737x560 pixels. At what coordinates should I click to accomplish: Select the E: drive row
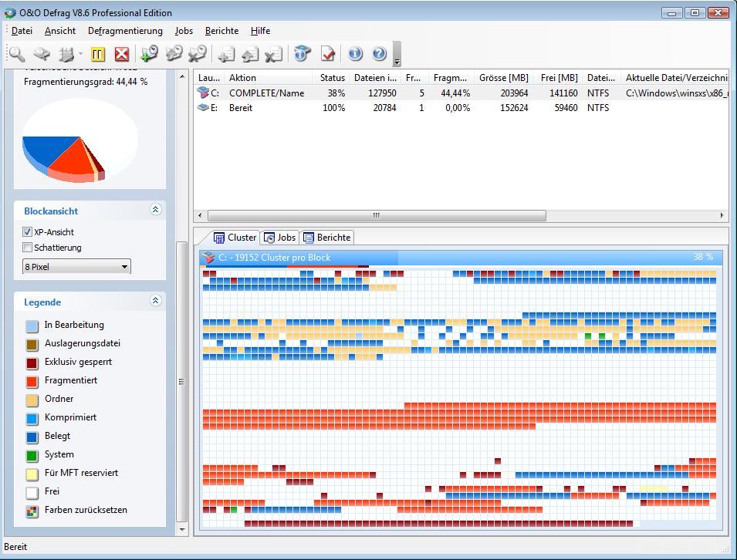point(461,107)
